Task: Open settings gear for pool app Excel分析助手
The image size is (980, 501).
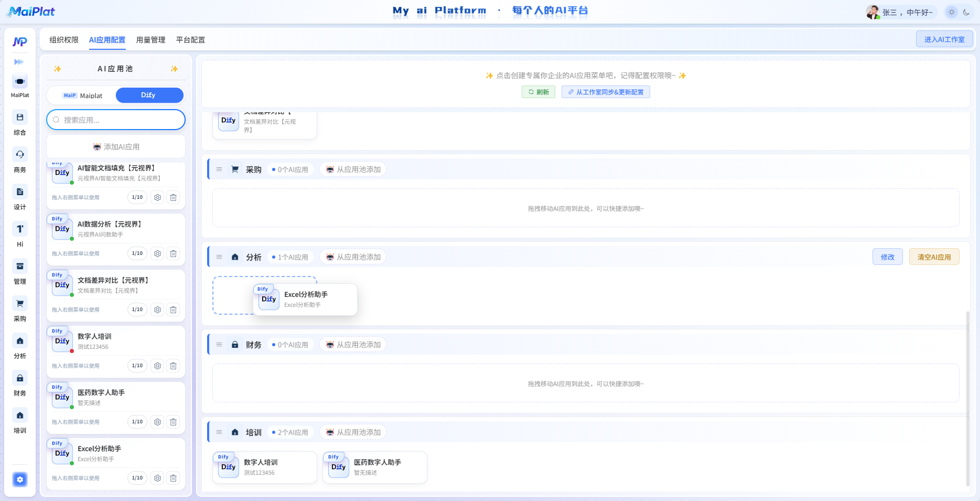Action: (x=157, y=478)
